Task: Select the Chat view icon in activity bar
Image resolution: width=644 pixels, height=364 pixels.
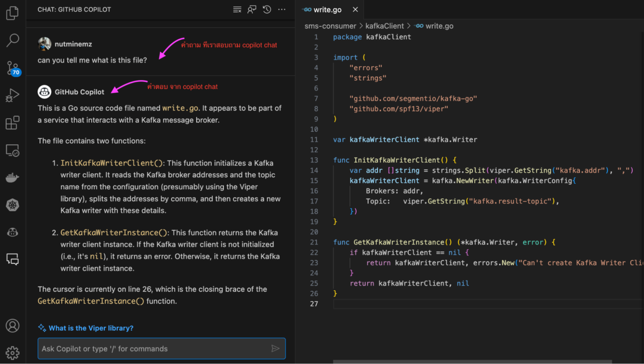Action: point(13,259)
